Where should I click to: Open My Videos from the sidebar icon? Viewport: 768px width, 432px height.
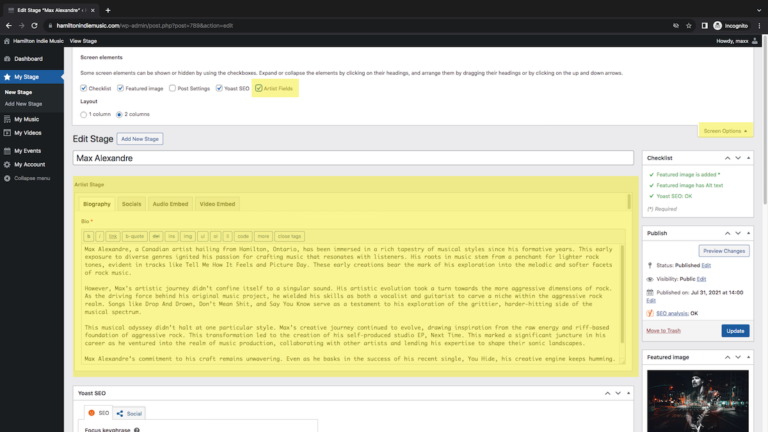click(6, 133)
